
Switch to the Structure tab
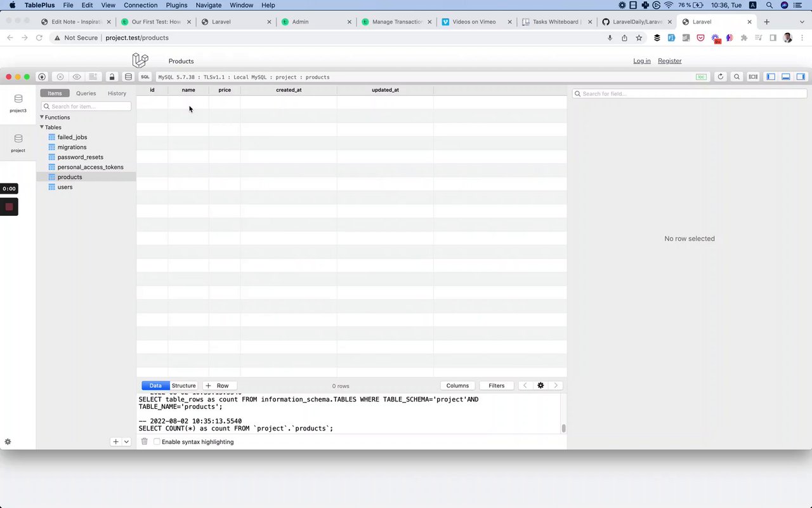pos(183,385)
